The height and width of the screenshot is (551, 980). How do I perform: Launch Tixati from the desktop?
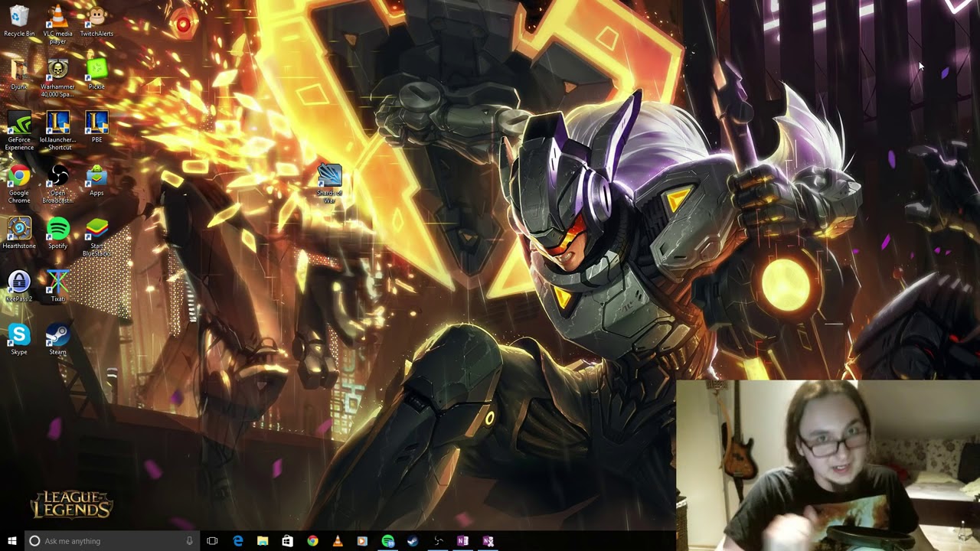coord(57,286)
